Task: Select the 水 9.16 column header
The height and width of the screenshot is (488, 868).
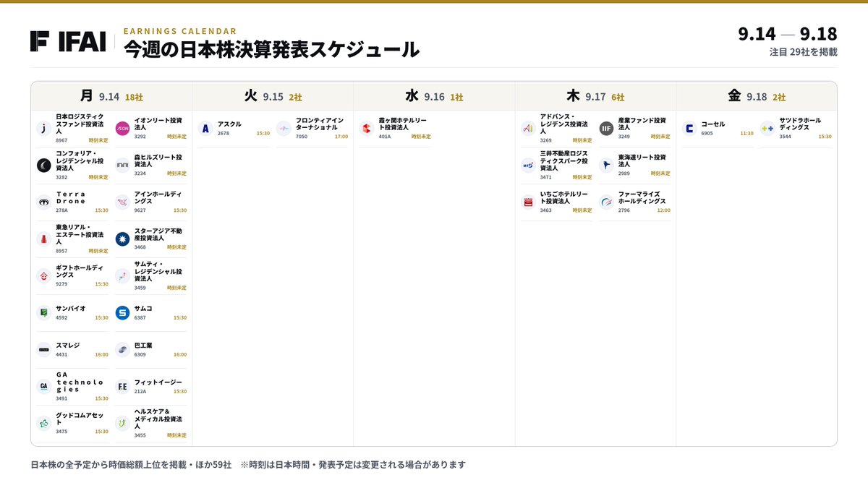Action: (x=434, y=96)
